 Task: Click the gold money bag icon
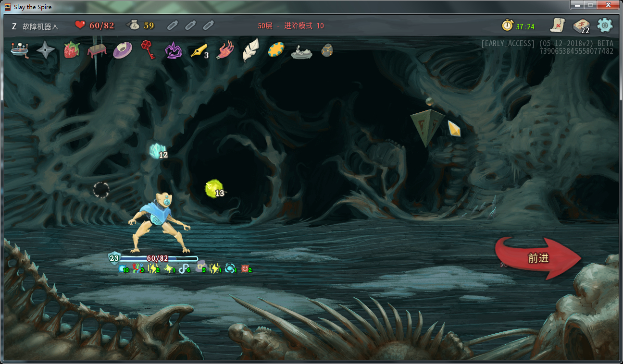[x=133, y=25]
